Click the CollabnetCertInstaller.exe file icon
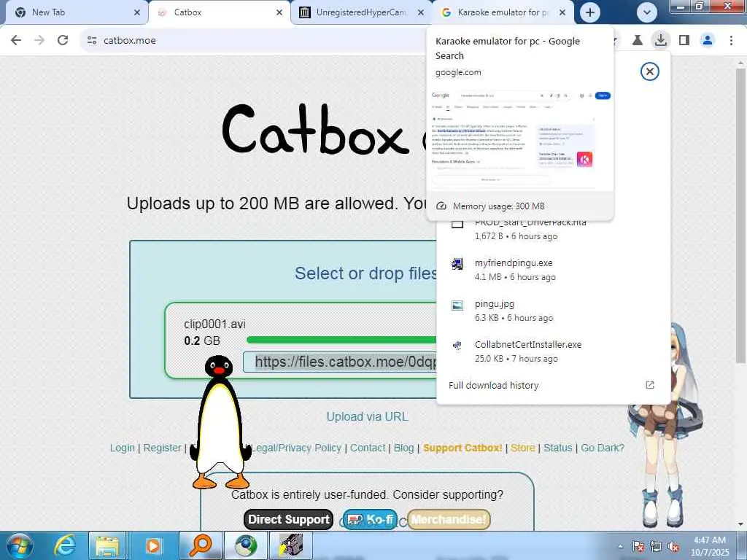This screenshot has height=560, width=747. 457,346
